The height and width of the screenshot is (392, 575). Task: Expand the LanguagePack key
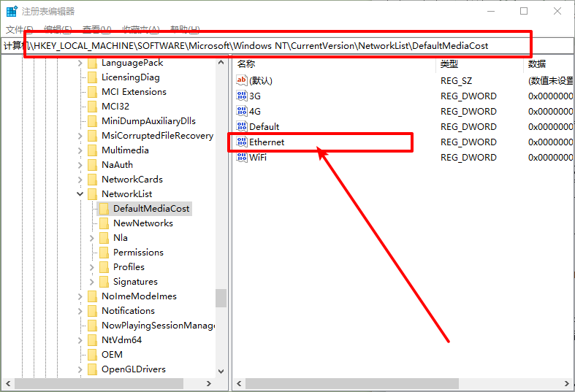[80, 63]
